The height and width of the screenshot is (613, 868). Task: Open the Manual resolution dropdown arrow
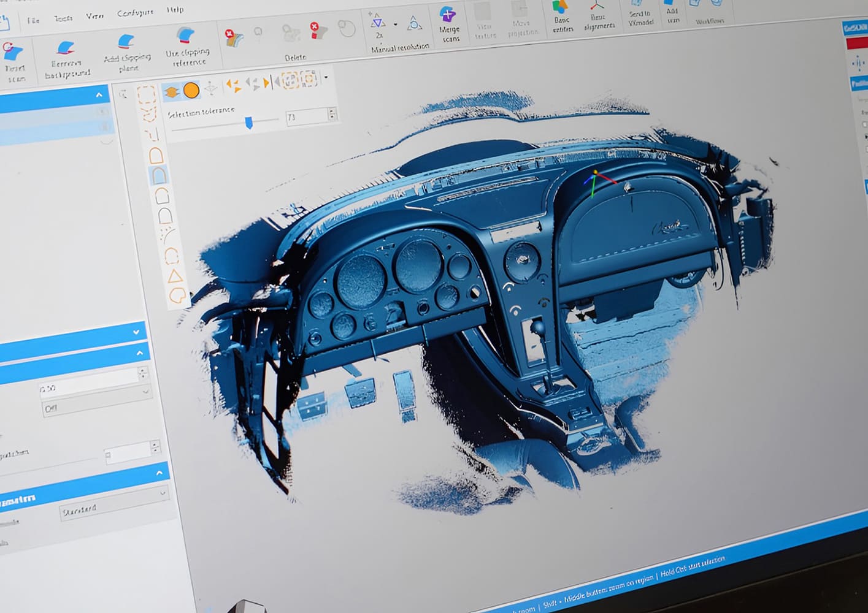pos(395,25)
